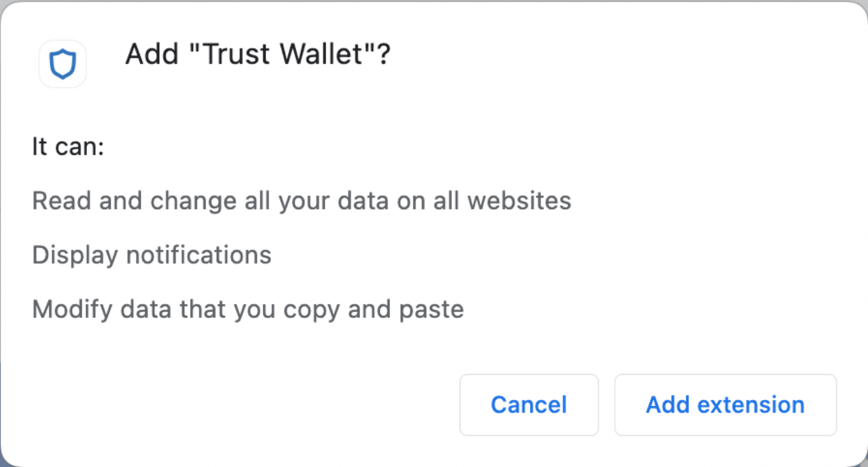868x467 pixels.
Task: Click the question mark ending the dialog title
Action: tap(383, 55)
